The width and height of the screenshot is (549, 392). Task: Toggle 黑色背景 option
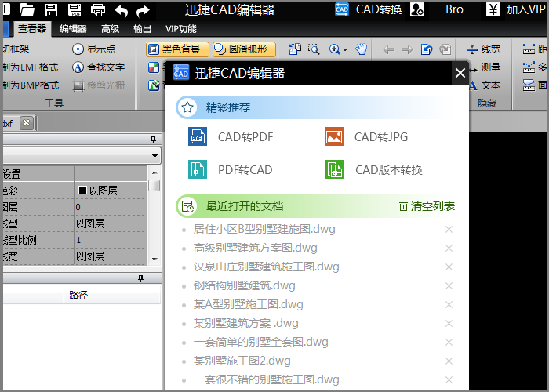click(x=177, y=49)
